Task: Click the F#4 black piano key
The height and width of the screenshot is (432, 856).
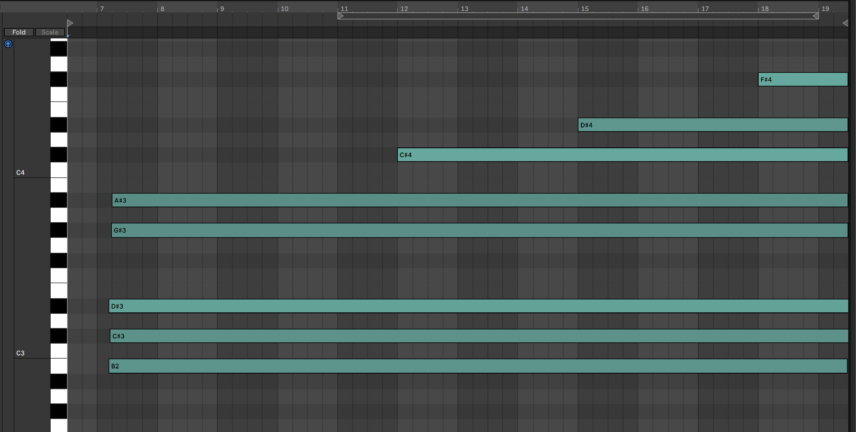Action: coord(58,80)
